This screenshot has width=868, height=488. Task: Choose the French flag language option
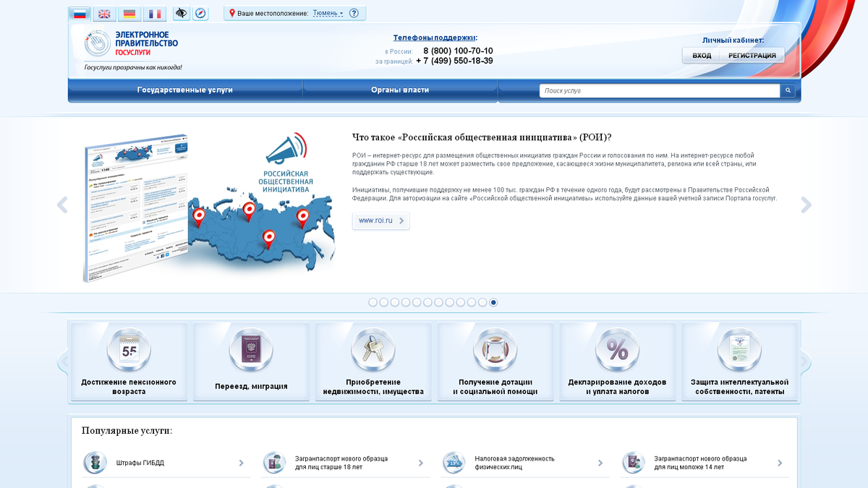154,14
